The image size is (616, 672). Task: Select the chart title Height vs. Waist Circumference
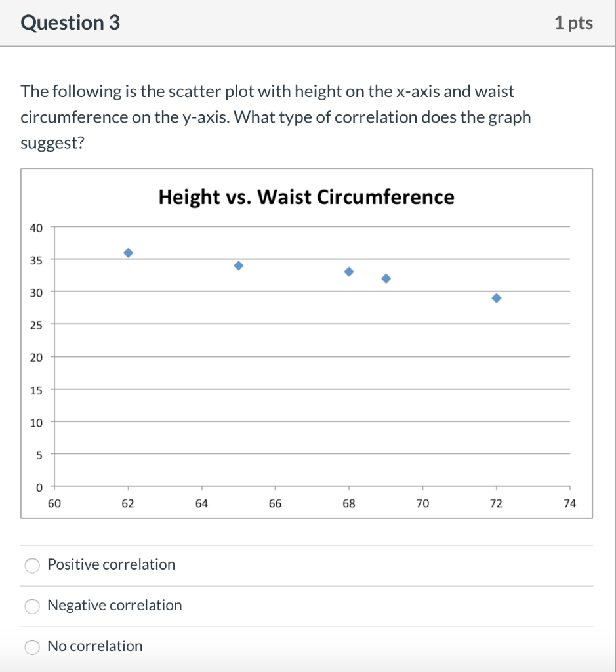(306, 197)
